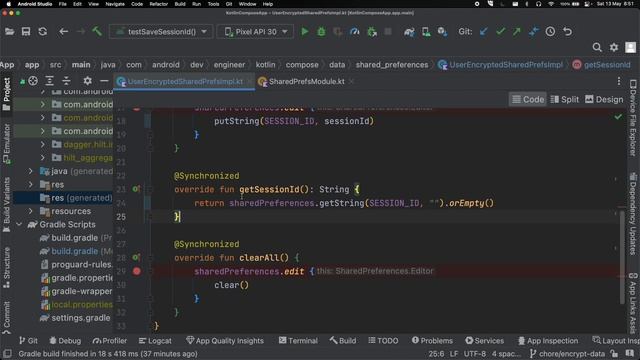Screen dimensions: 640x360
Task: Click Git Commit green checkmark
Action: click(500, 32)
